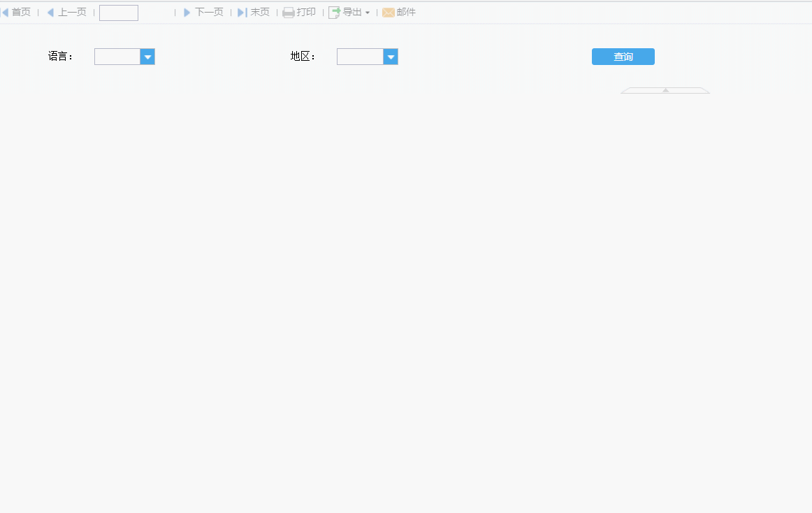Go to first page (首页)

(x=16, y=12)
